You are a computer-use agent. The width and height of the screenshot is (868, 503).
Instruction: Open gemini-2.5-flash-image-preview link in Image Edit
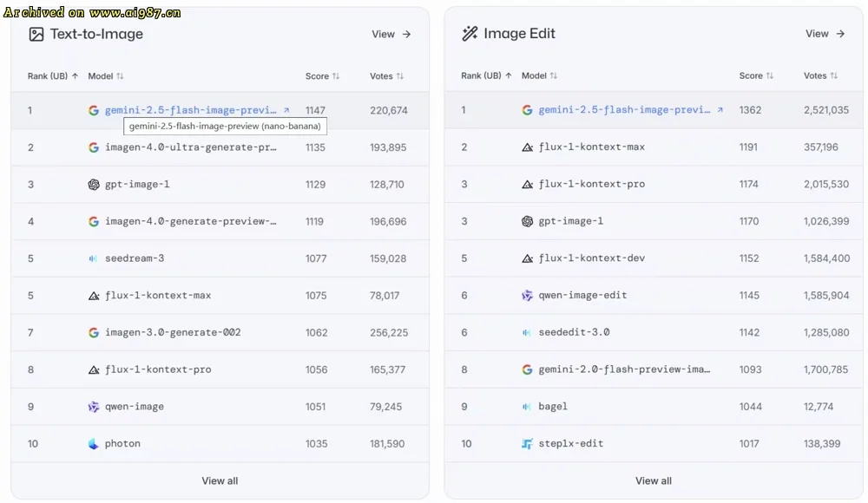pyautogui.click(x=624, y=109)
